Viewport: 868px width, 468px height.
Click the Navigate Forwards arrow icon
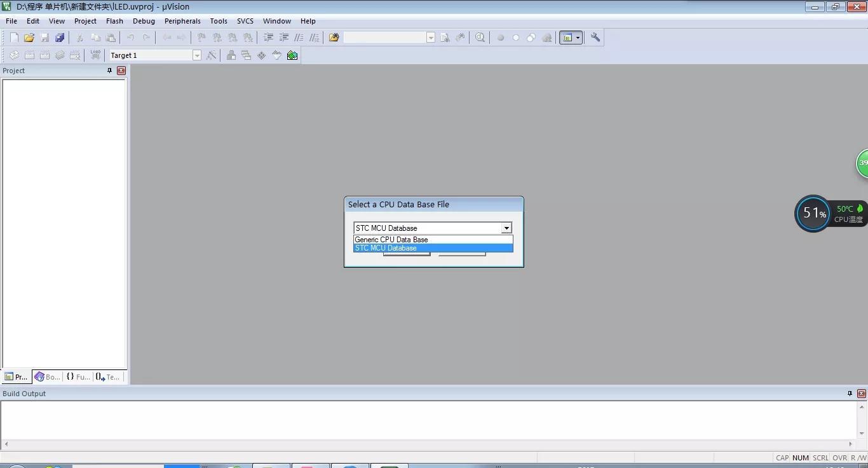(x=182, y=38)
